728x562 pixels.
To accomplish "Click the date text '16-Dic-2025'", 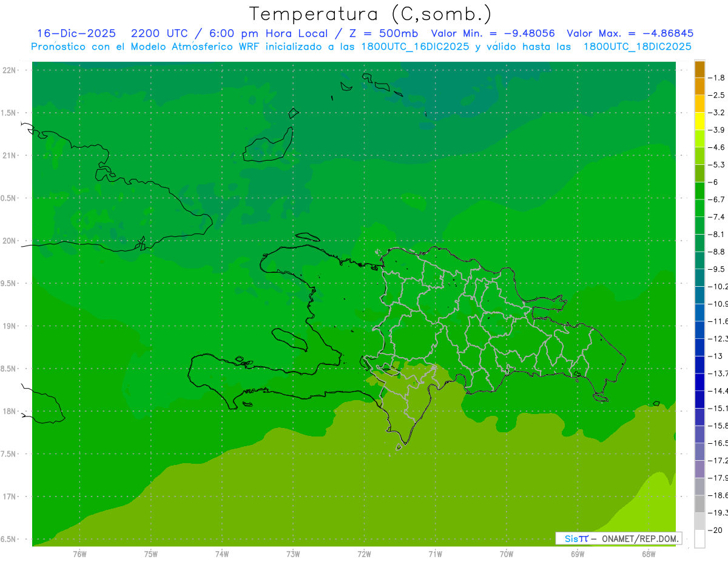I will click(76, 33).
